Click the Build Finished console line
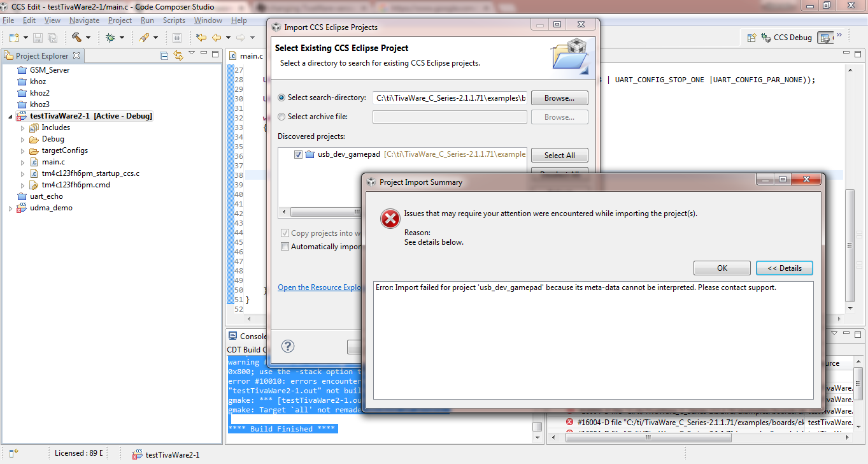Viewport: 868px width, 464px height. 281,429
